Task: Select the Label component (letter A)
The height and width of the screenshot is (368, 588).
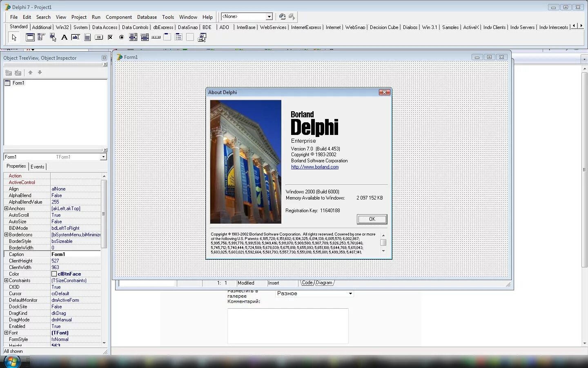Action: (64, 37)
